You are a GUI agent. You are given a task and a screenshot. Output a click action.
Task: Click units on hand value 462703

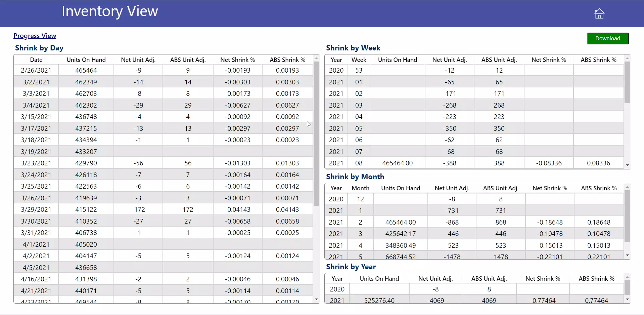(86, 93)
